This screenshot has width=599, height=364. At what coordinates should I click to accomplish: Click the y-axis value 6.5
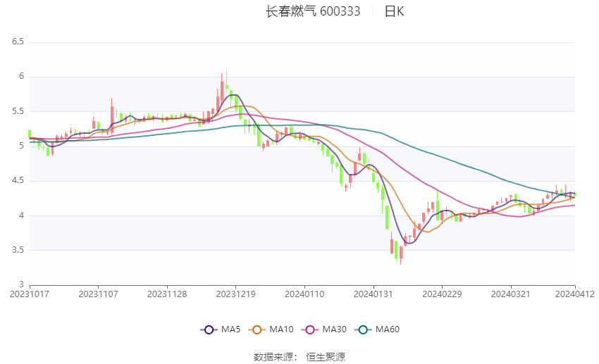(x=18, y=42)
